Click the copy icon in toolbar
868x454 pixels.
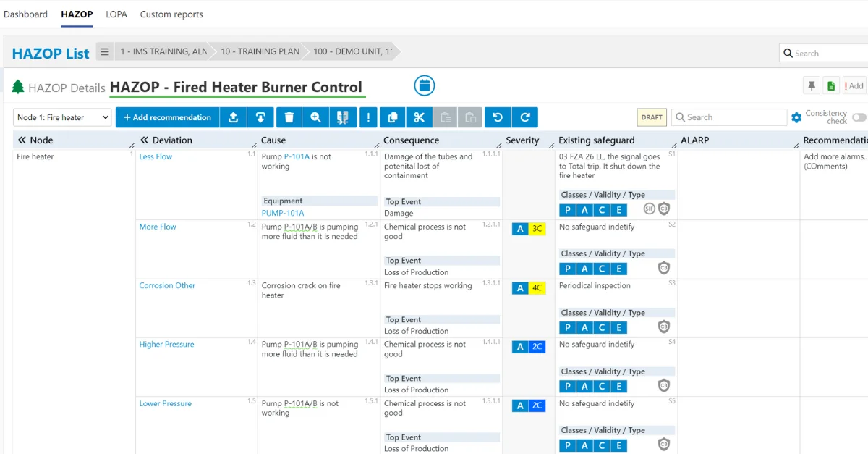pyautogui.click(x=392, y=117)
